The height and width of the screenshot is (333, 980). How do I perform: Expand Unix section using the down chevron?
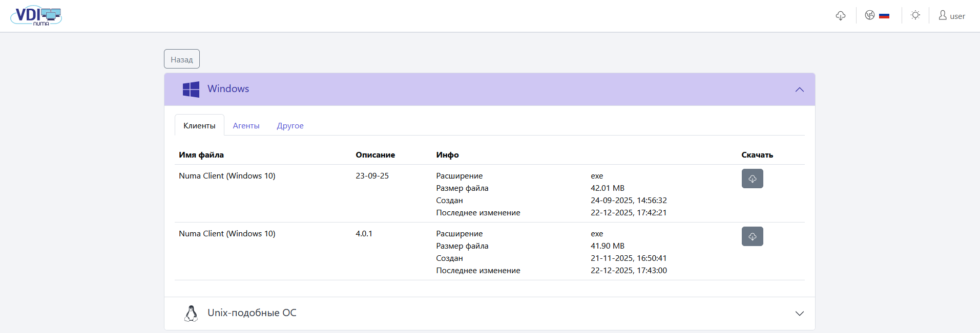(799, 314)
